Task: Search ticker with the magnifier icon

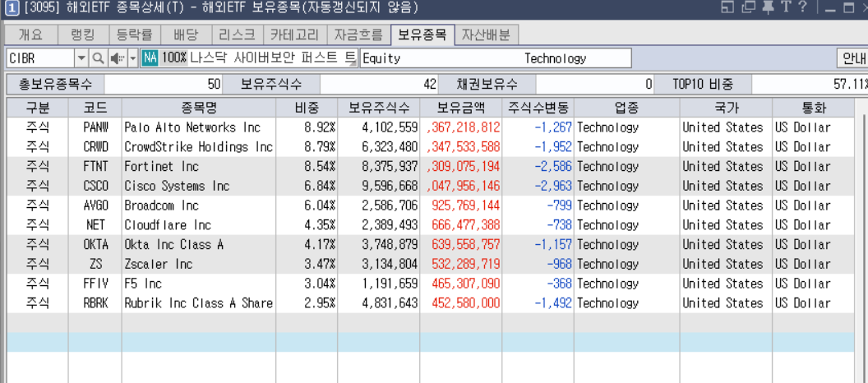Action: point(98,58)
